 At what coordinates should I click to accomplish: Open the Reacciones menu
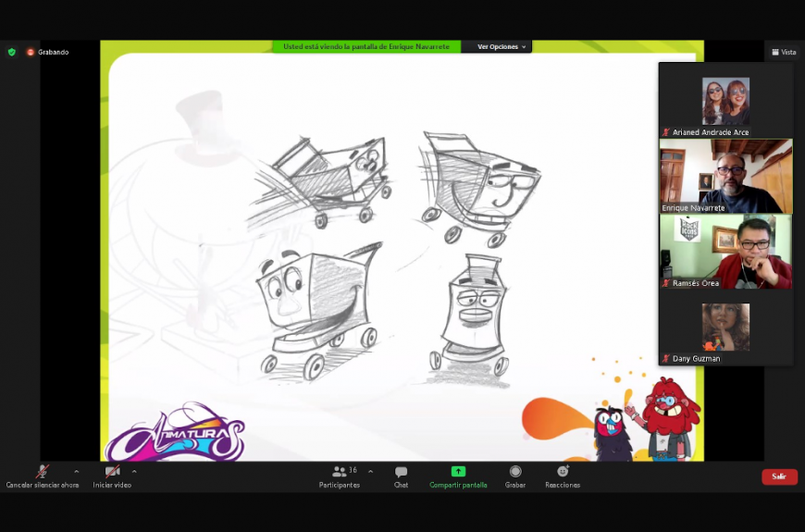click(563, 475)
